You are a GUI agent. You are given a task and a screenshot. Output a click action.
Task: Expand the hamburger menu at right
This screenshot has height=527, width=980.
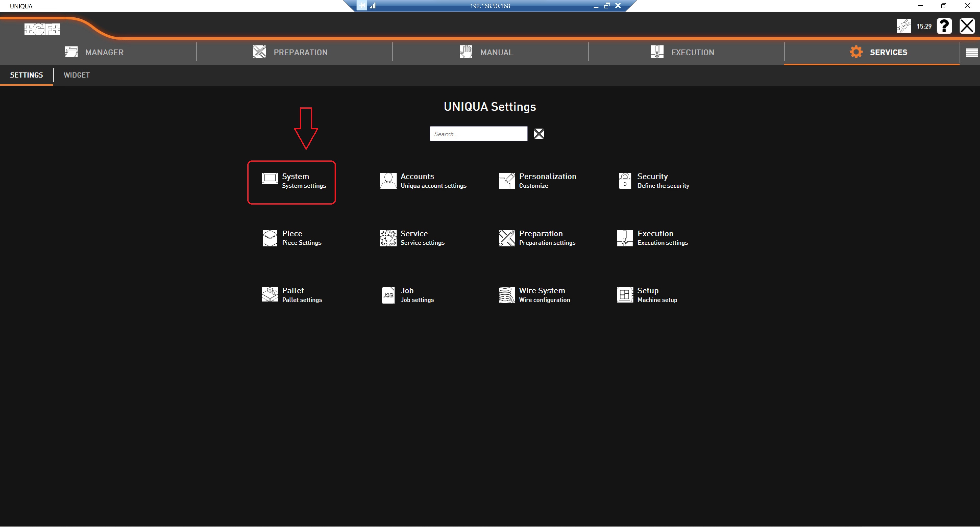click(x=971, y=53)
